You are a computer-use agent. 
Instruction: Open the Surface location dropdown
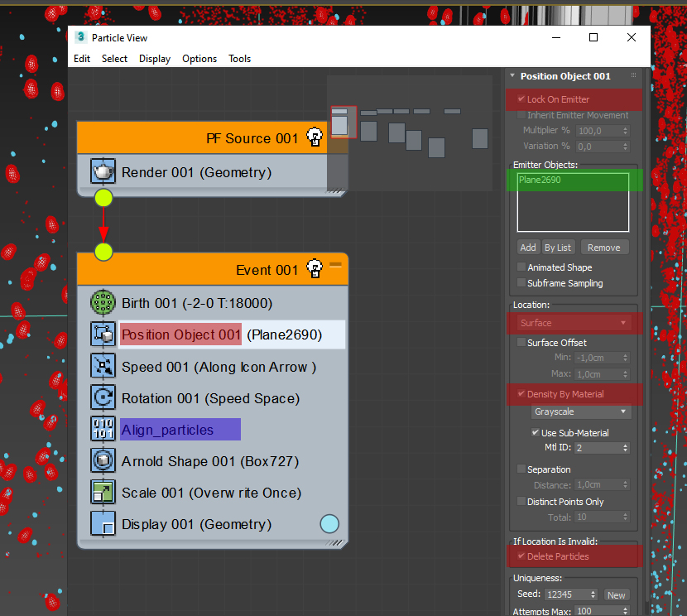pyautogui.click(x=574, y=323)
